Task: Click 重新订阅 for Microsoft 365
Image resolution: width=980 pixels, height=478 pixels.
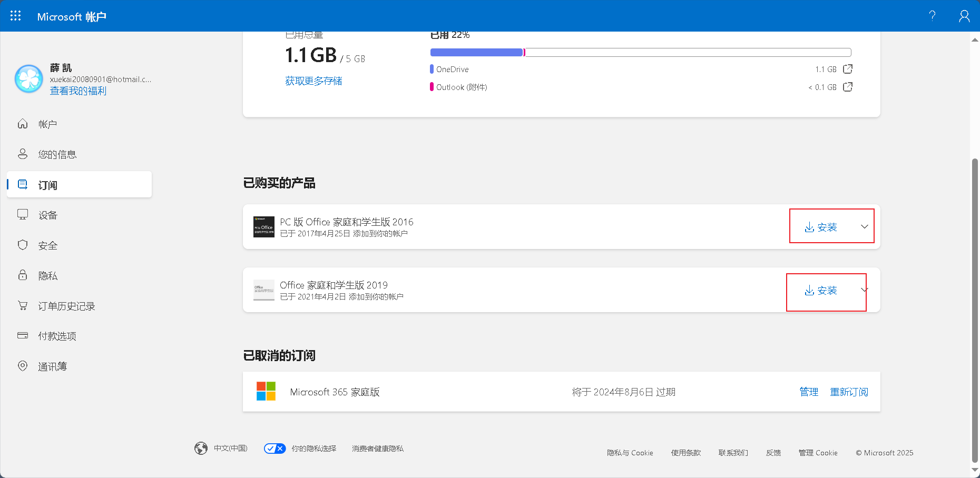Action: 849,392
